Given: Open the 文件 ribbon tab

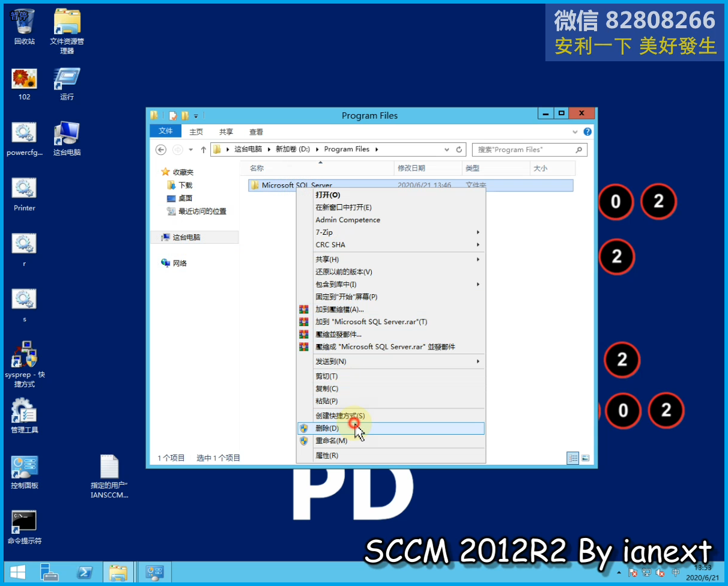Looking at the screenshot, I should [165, 131].
